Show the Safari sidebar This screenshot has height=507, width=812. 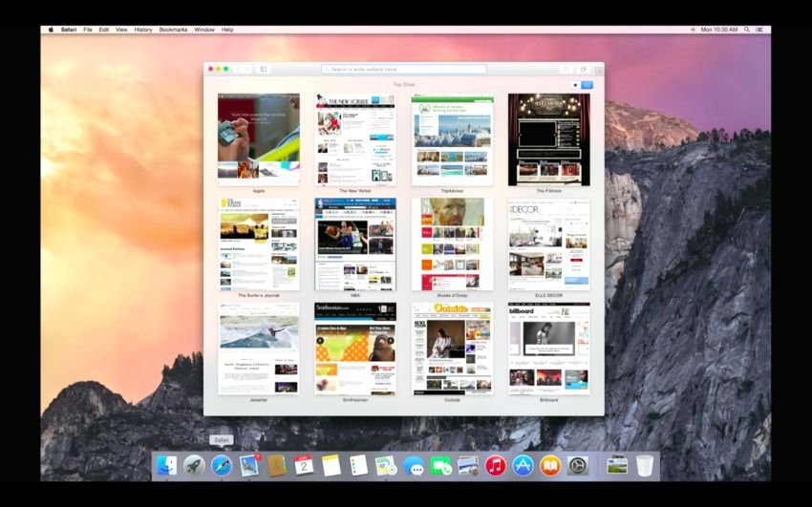click(263, 69)
